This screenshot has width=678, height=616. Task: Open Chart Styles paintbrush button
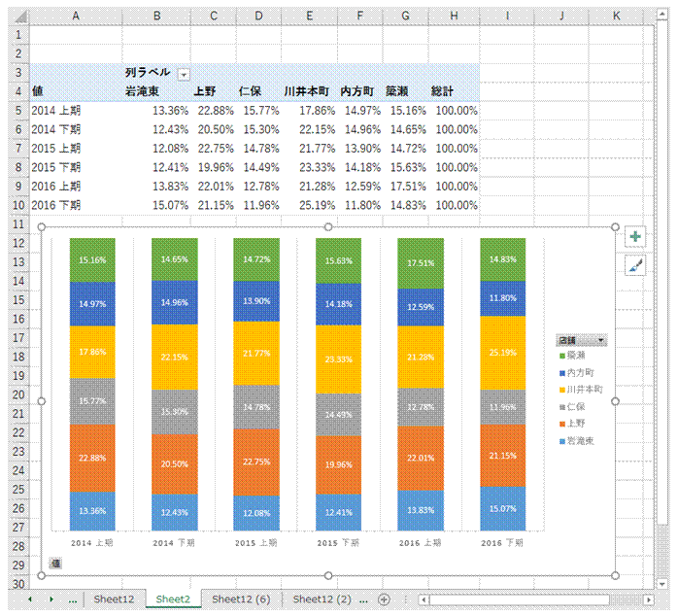(635, 265)
